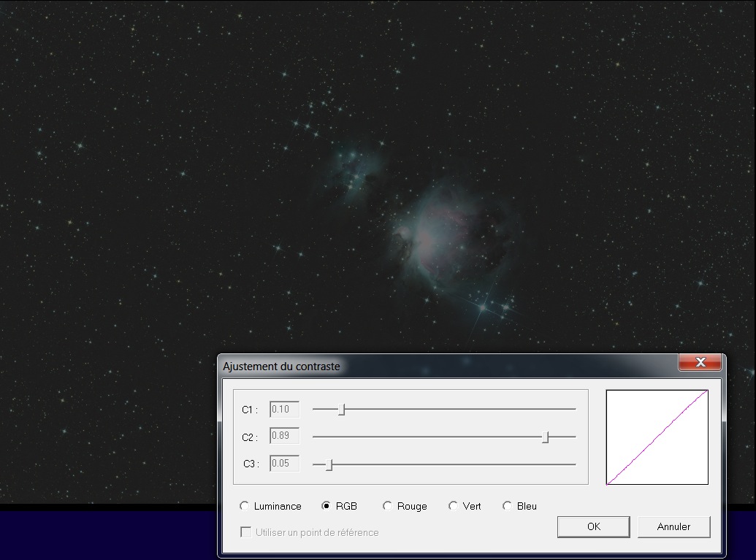Select the Bleu channel option
This screenshot has height=560, width=756.
pos(508,506)
